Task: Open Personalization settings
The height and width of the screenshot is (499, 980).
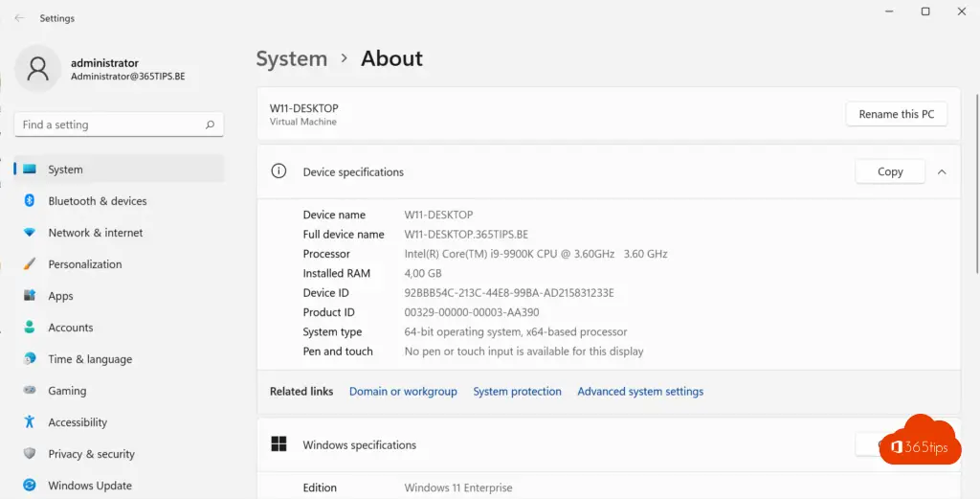Action: [119, 264]
